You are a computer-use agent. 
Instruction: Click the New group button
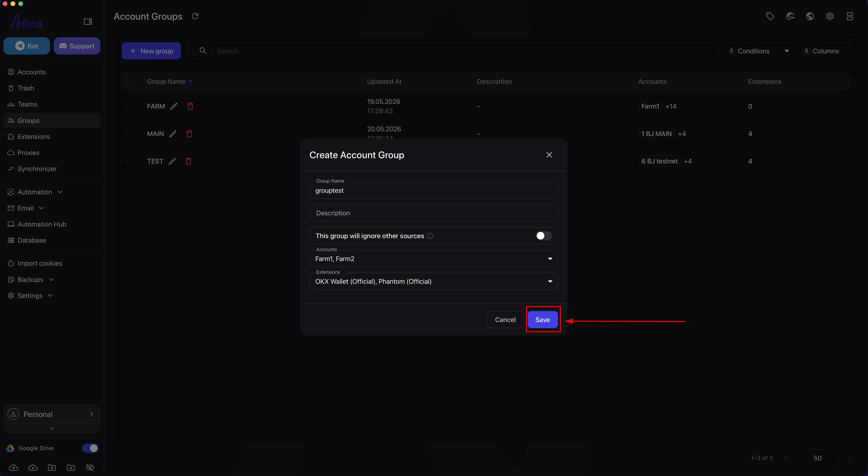[151, 51]
